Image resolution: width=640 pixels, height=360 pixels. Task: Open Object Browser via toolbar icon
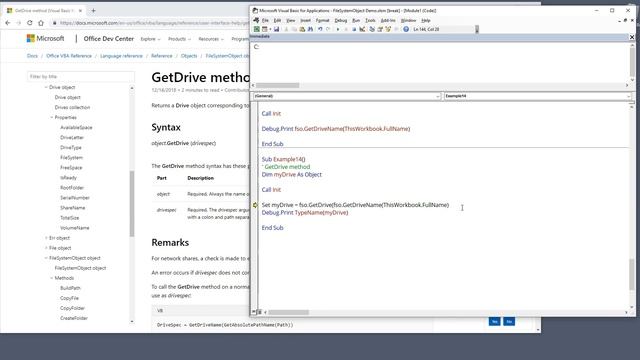(x=388, y=29)
